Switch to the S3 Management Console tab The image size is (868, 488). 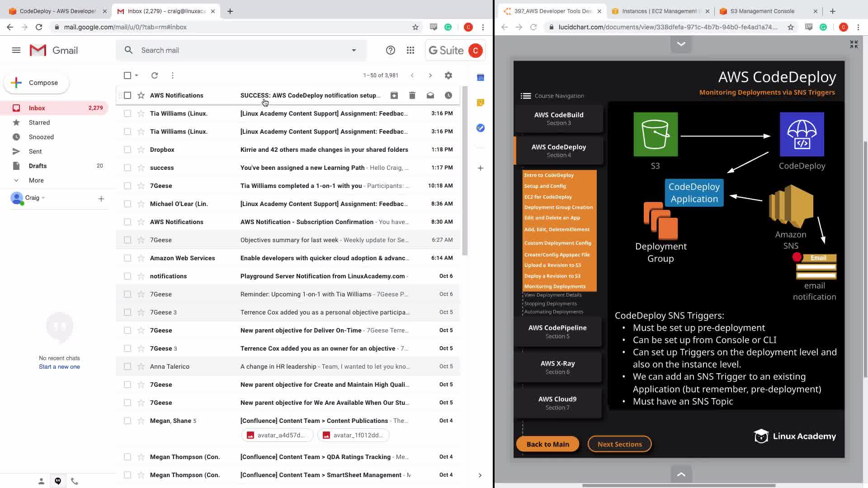point(762,11)
